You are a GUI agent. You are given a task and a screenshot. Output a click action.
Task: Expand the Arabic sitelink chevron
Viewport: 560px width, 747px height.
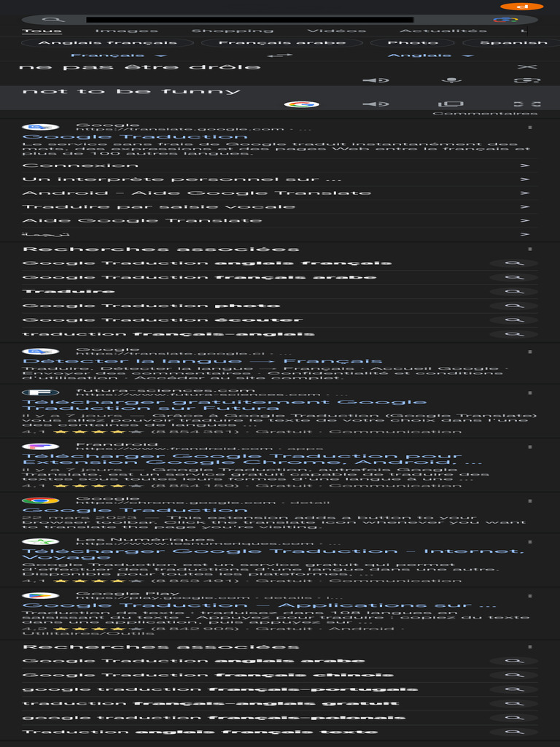click(x=524, y=235)
